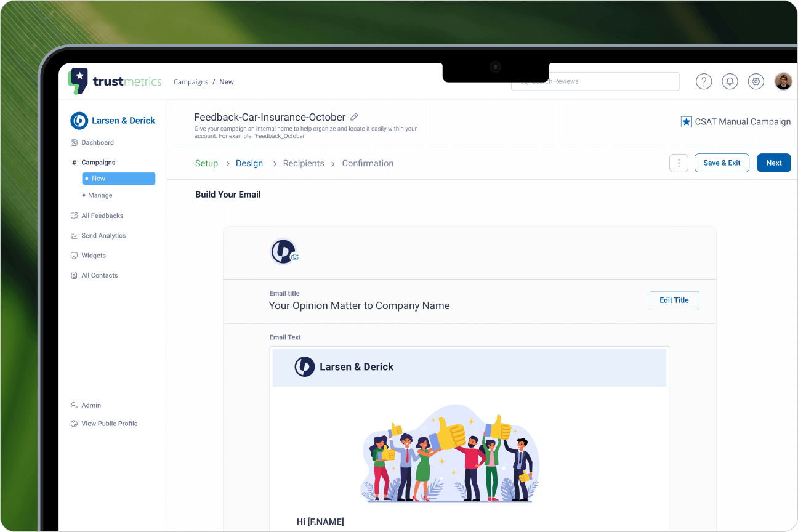Open the help question mark icon
The height and width of the screenshot is (532, 798).
tap(704, 81)
